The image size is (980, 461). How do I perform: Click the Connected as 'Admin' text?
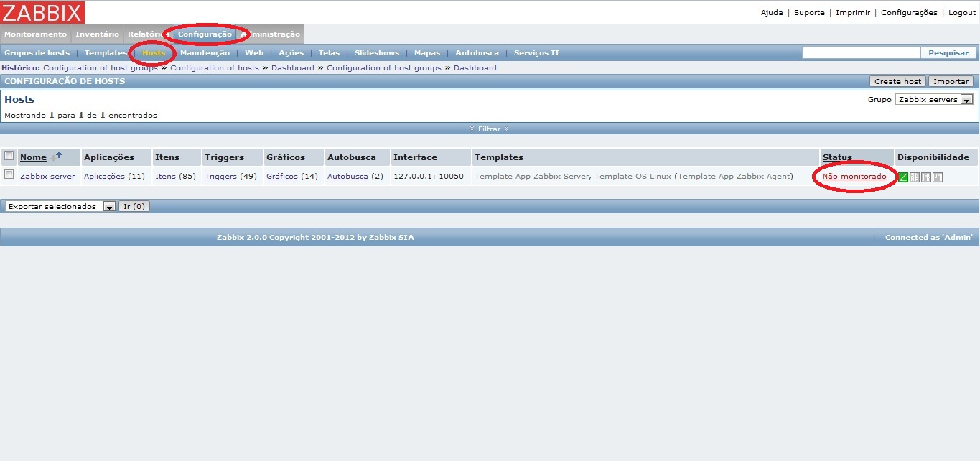[929, 237]
